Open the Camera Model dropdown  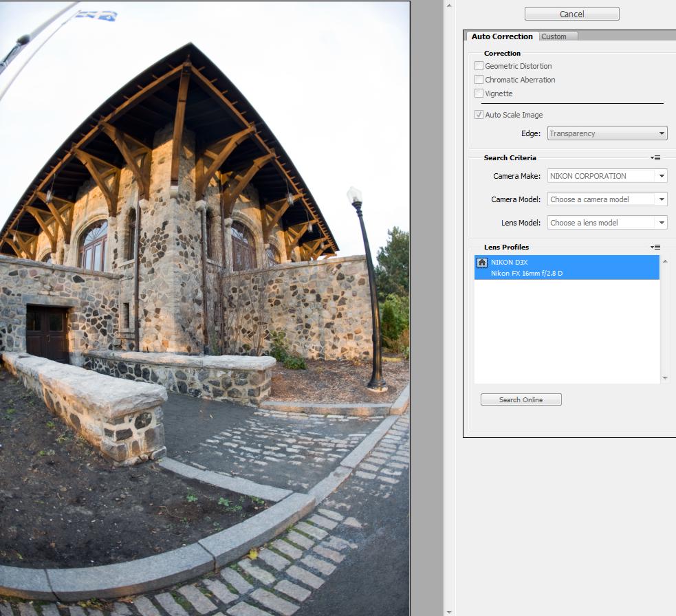point(607,199)
